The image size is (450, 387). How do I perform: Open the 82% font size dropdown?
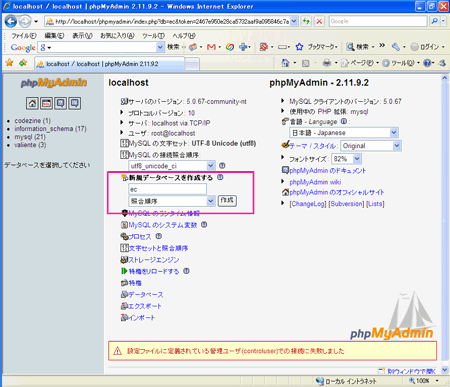pos(347,159)
